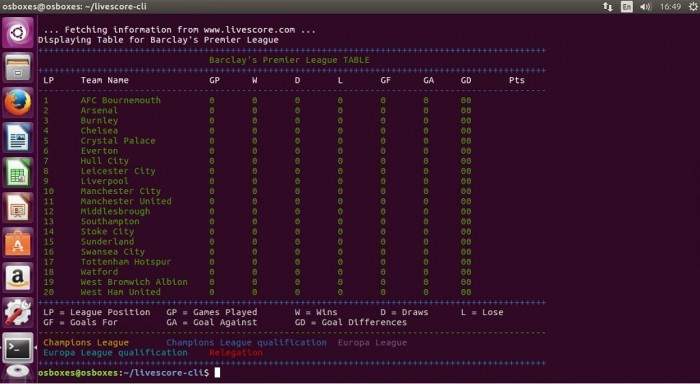Screen dimensions: 700x384
Task: Open LibreOffice Impress presentation icon
Action: coord(18,208)
